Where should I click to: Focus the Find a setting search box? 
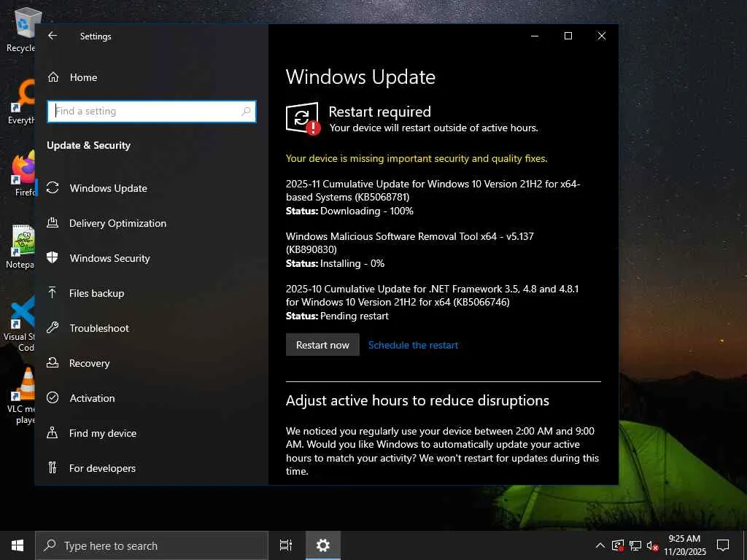pos(152,112)
